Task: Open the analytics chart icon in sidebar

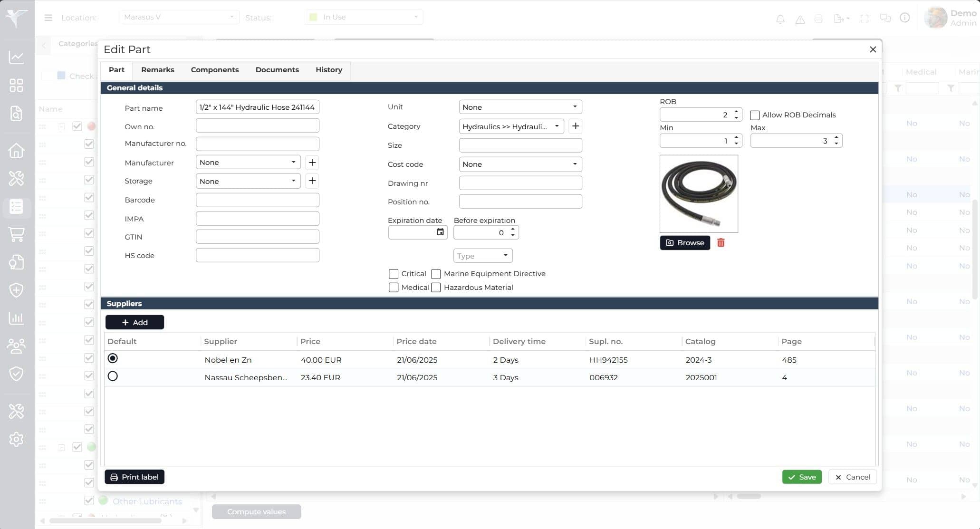Action: 16,57
